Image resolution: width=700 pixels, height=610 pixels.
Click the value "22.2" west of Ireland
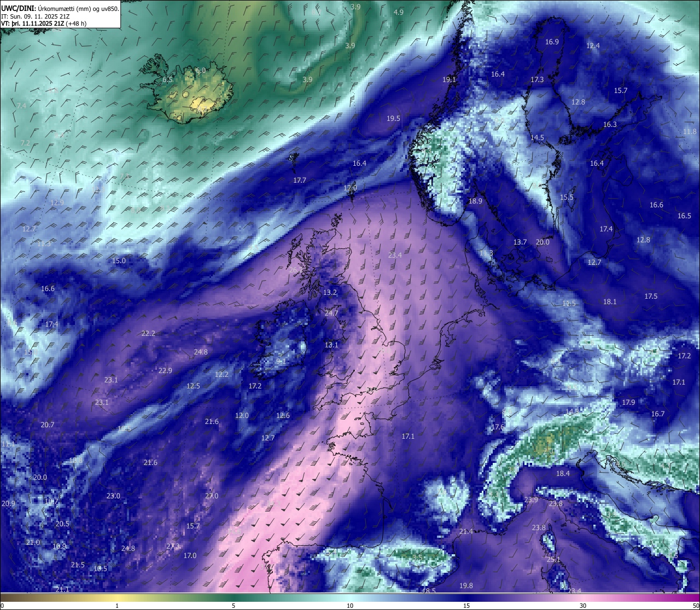(x=148, y=334)
